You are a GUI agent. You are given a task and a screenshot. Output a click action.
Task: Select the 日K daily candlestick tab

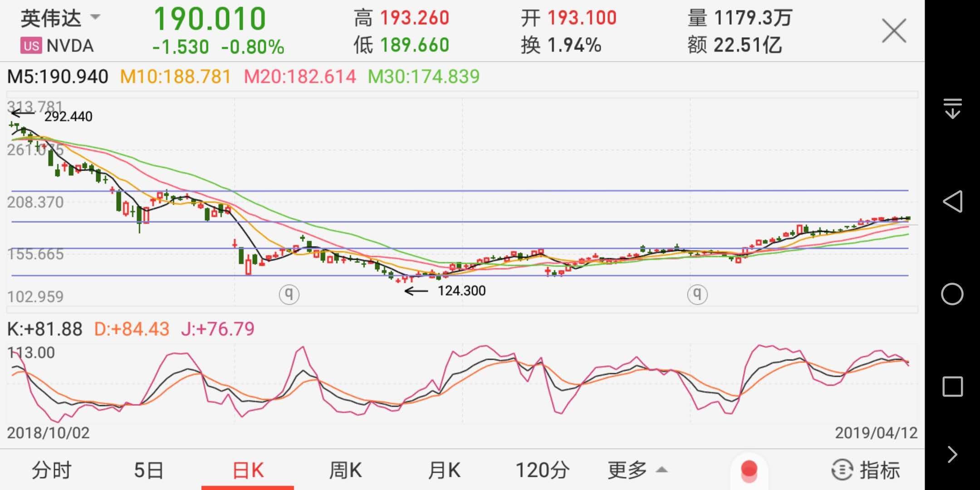click(248, 470)
